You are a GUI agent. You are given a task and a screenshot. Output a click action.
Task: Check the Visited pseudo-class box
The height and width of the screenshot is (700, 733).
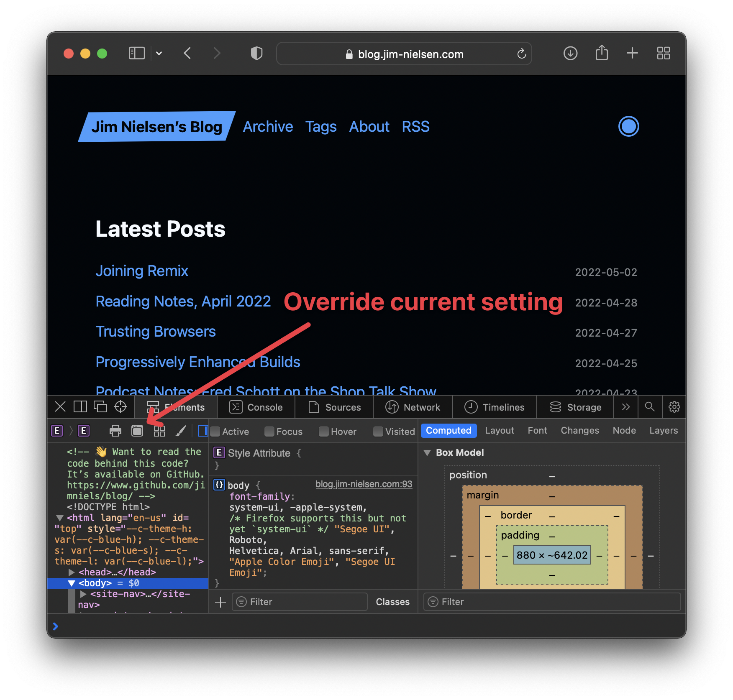click(378, 432)
